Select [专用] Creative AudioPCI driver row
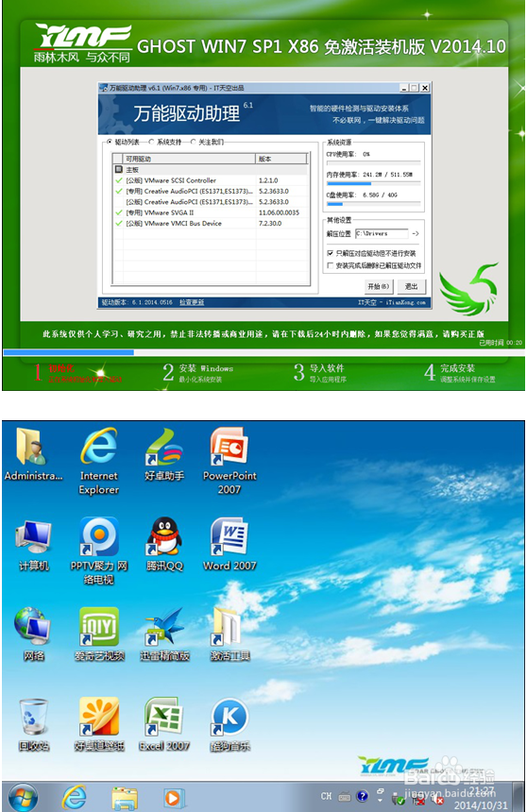The height and width of the screenshot is (812, 527). [212, 191]
